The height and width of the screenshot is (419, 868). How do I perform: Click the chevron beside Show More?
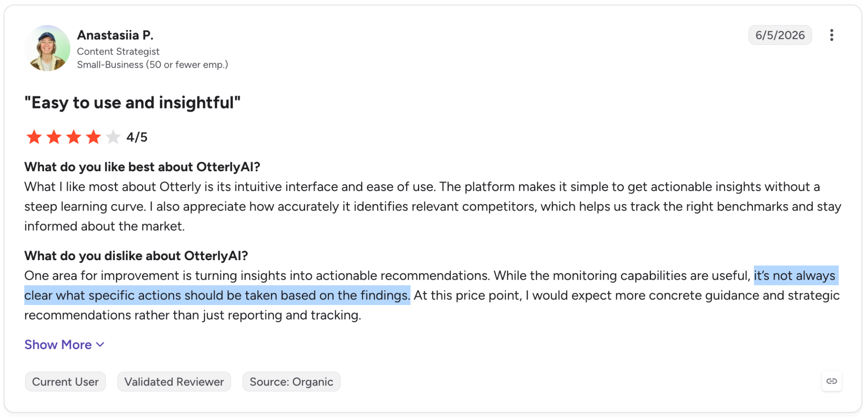point(100,345)
